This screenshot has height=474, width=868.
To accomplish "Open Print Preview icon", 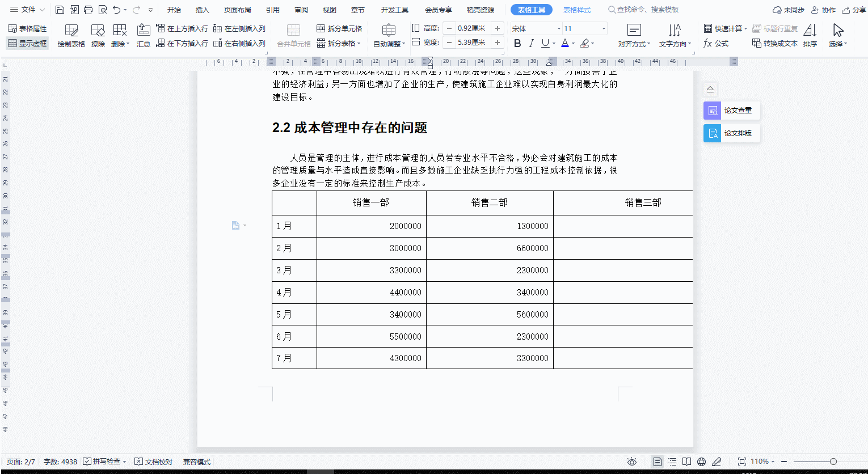I will [102, 10].
